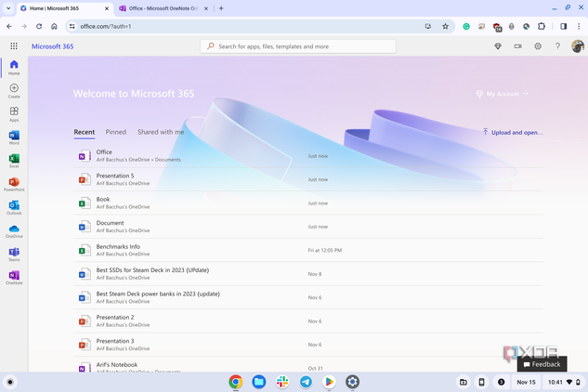Open Arif's Notebook

[307, 365]
